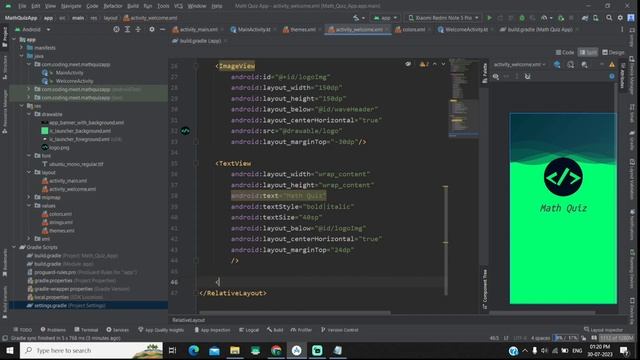
Task: Open the Palette side tab
Action: click(485, 73)
